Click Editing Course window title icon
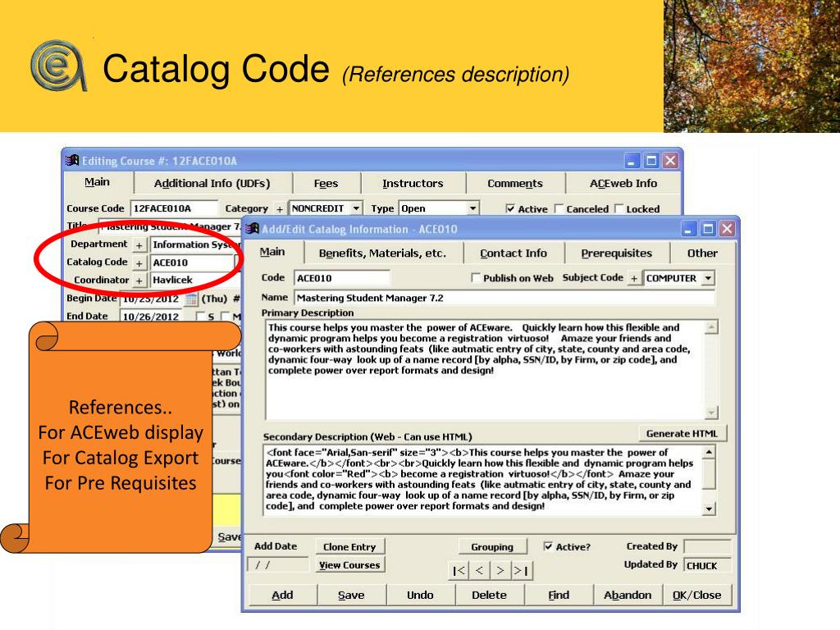 point(72,160)
